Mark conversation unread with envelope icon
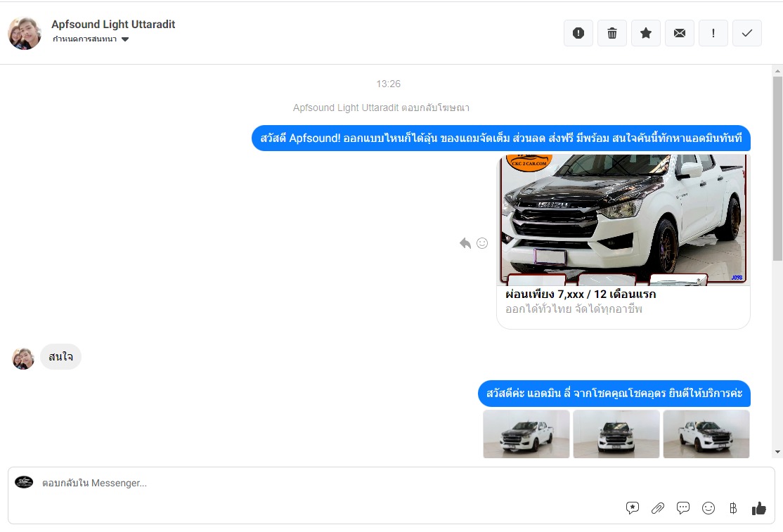Image resolution: width=783 pixels, height=532 pixels. click(x=680, y=33)
